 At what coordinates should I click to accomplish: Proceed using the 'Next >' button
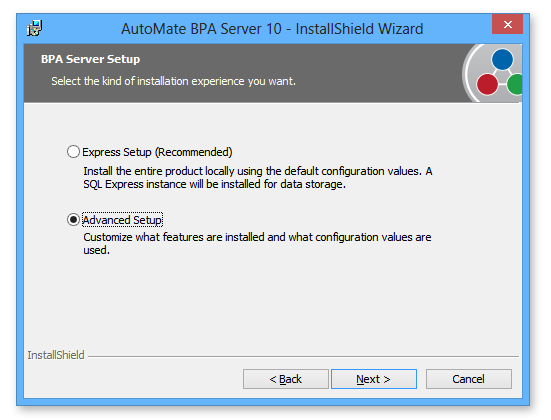coord(374,379)
